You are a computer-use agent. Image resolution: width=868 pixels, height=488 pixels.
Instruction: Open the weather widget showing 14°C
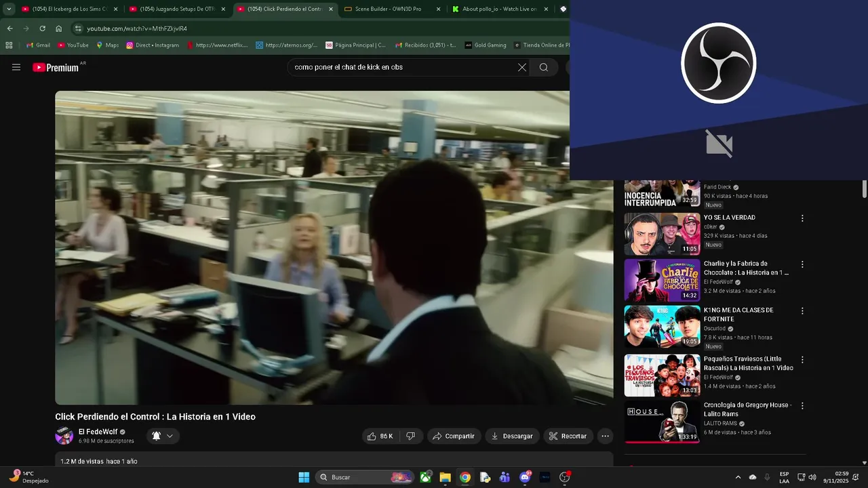pyautogui.click(x=28, y=477)
